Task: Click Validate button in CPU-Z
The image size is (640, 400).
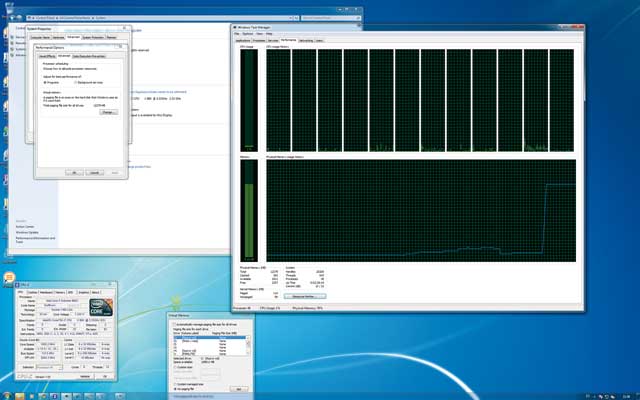Action: coord(85,376)
